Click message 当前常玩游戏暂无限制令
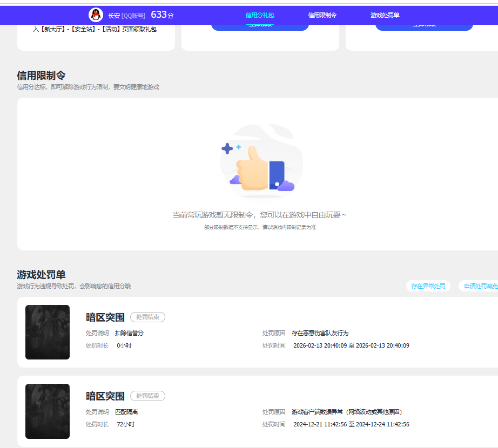 point(259,215)
